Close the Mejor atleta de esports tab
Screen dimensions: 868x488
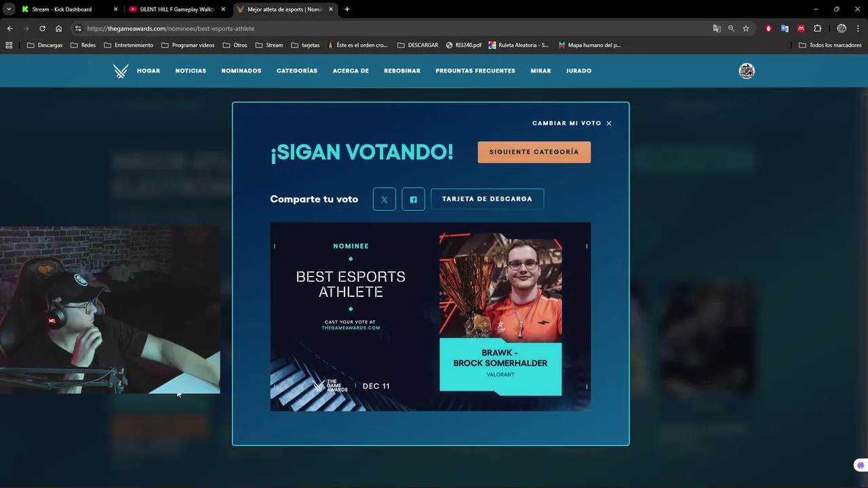pos(331,9)
